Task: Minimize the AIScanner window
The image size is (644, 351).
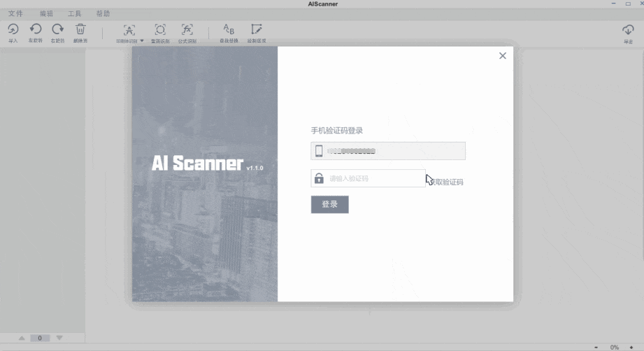Action: (x=614, y=3)
